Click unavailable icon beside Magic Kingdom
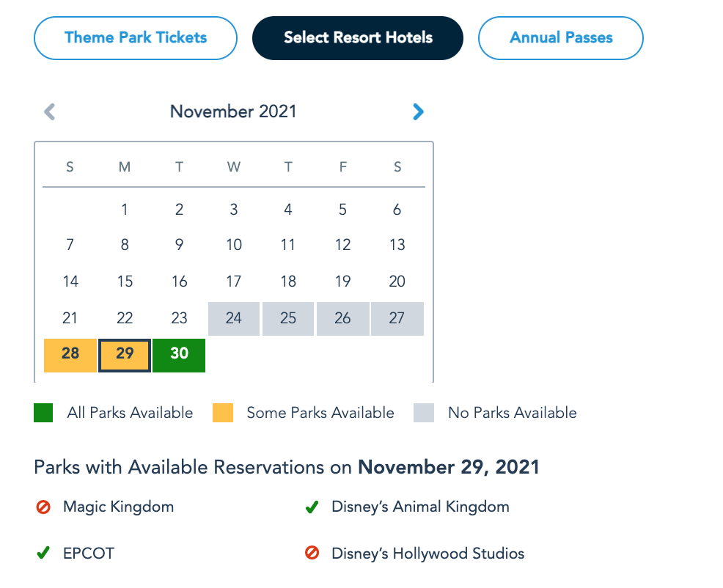 pos(43,507)
